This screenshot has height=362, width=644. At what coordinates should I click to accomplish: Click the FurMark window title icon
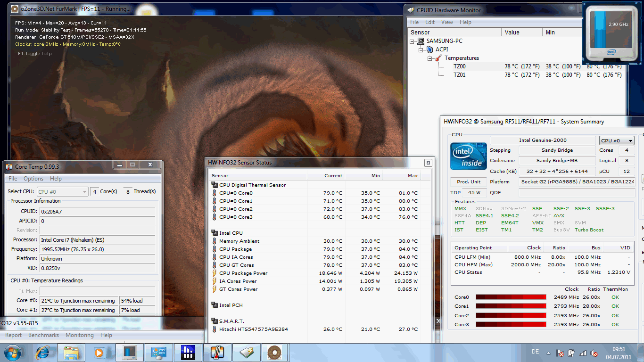coord(14,8)
